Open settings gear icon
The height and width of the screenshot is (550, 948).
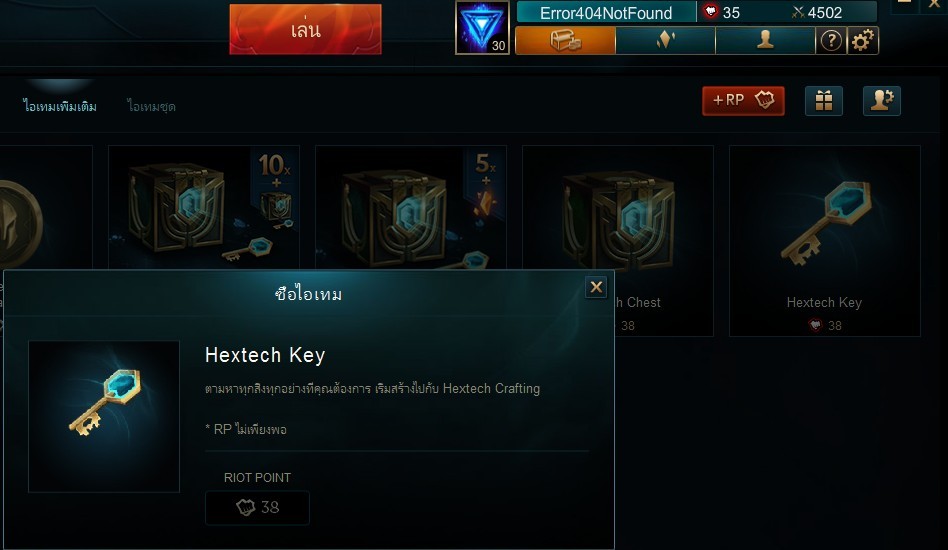(x=863, y=40)
